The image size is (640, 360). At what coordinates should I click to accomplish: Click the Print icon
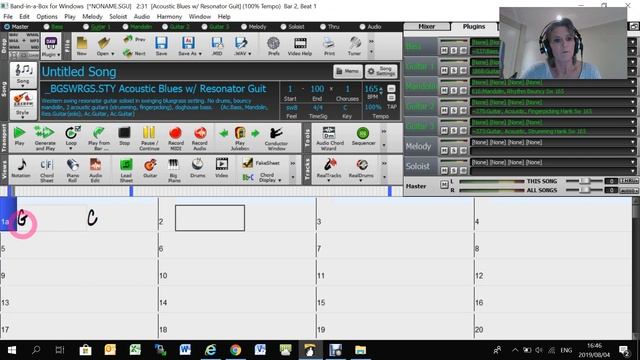point(329,46)
